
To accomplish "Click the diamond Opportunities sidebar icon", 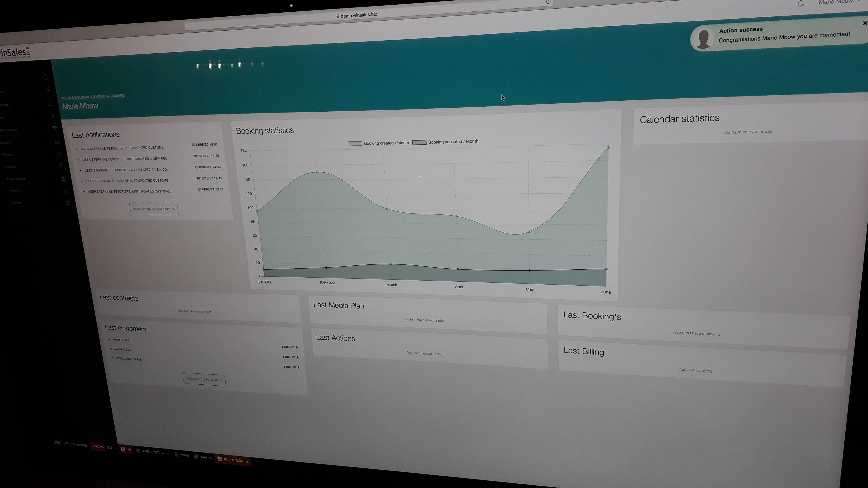I will (x=54, y=128).
